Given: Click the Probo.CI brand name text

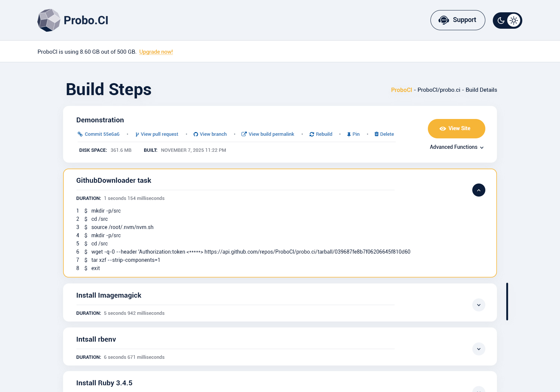Looking at the screenshot, I should (86, 20).
